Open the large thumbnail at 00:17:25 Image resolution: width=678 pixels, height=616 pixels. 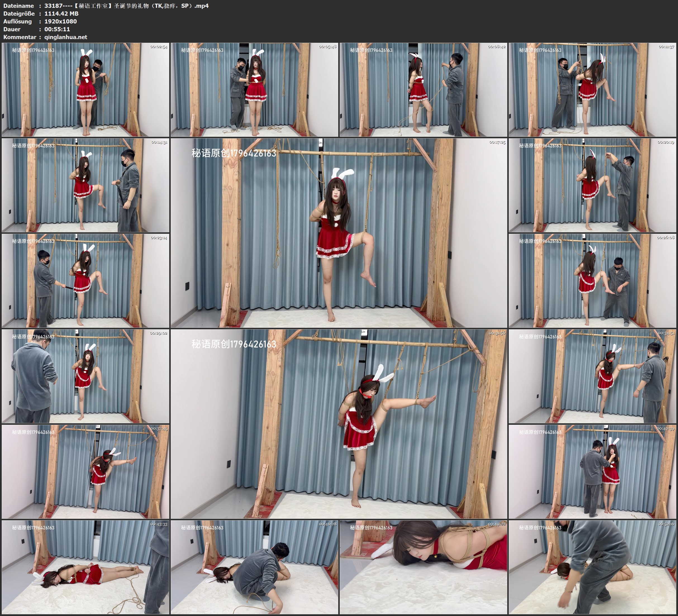pyautogui.click(x=339, y=233)
